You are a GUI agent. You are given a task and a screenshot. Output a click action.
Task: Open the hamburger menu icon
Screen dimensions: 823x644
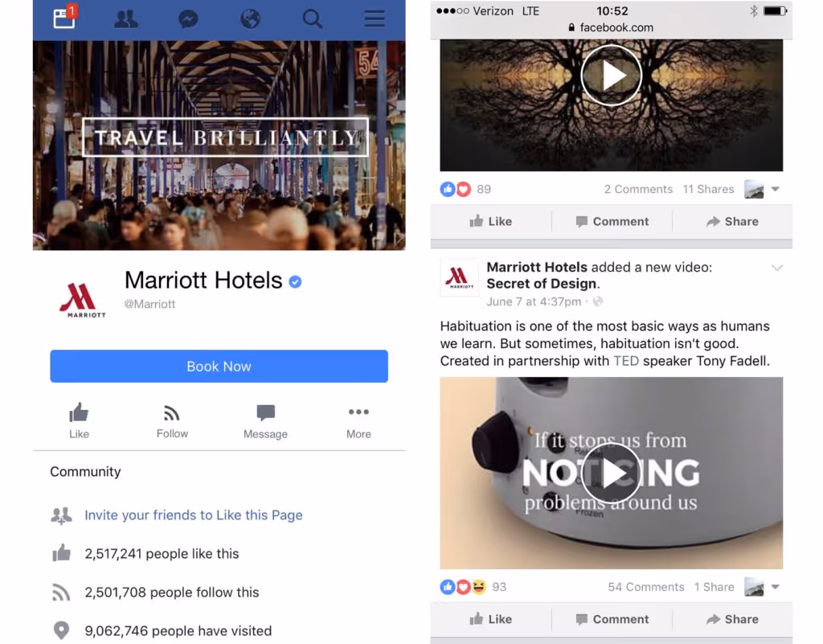375,19
